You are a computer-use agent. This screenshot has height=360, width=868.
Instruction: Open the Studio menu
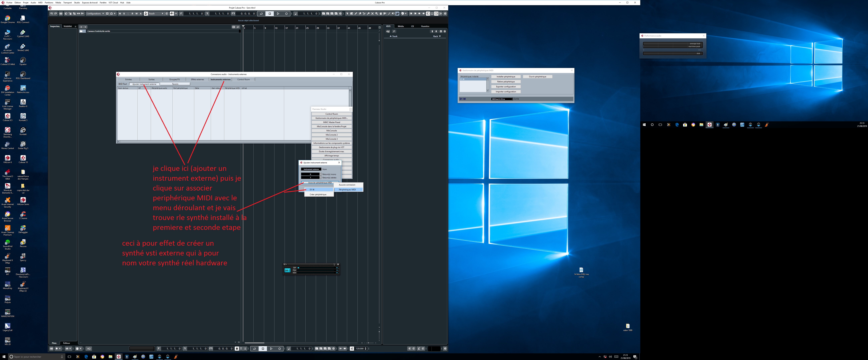77,2
